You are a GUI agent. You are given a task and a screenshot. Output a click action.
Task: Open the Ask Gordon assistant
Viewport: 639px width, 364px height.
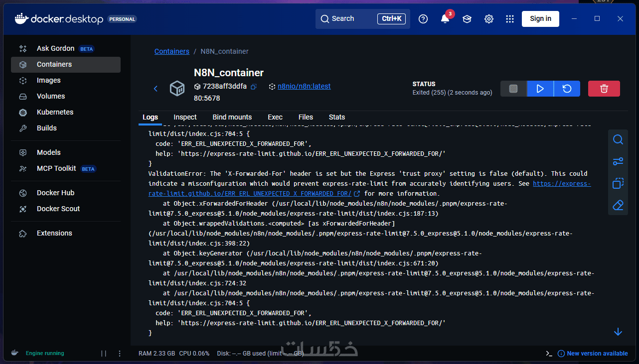point(65,48)
